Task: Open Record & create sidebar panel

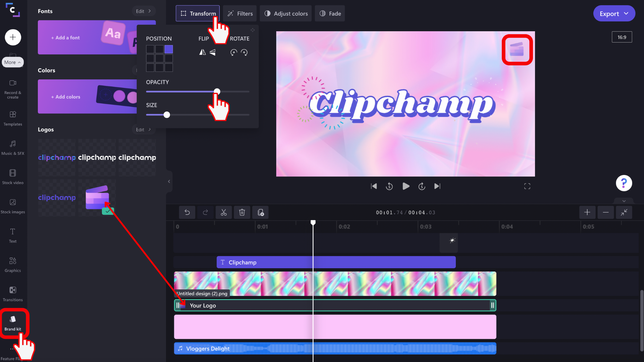Action: [13, 89]
